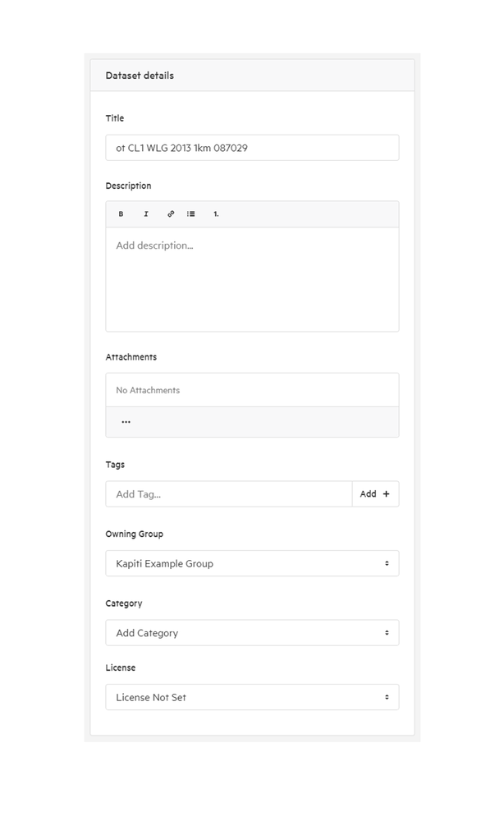Focus the Add Tag input field
The height and width of the screenshot is (821, 504).
coord(229,493)
